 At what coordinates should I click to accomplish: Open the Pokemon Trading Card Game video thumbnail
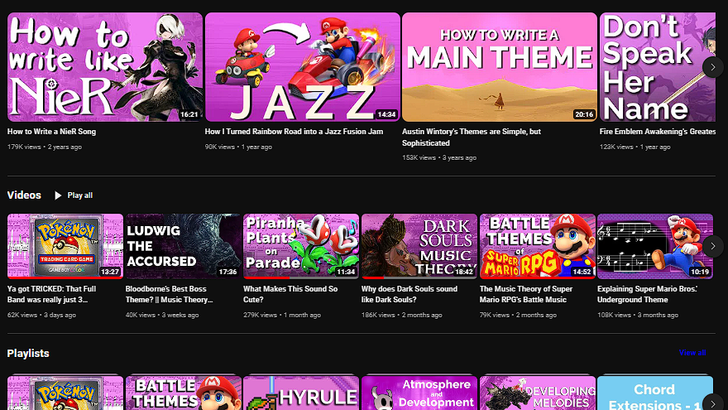click(x=65, y=246)
